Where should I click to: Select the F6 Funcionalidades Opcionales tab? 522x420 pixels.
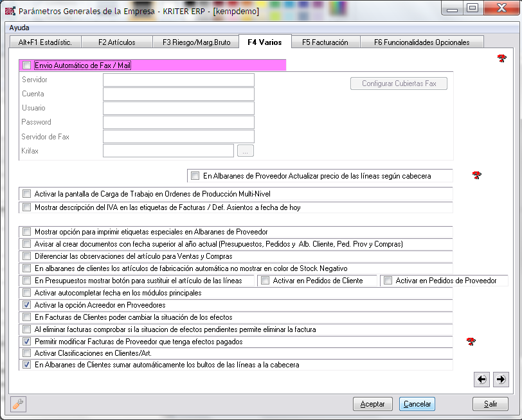coord(422,42)
